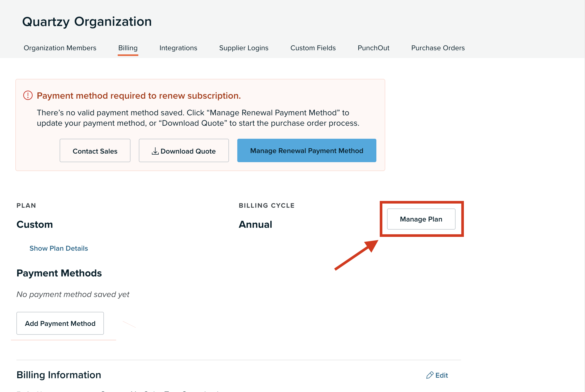The height and width of the screenshot is (392, 585).
Task: Click the Add Payment Method button
Action: (60, 323)
